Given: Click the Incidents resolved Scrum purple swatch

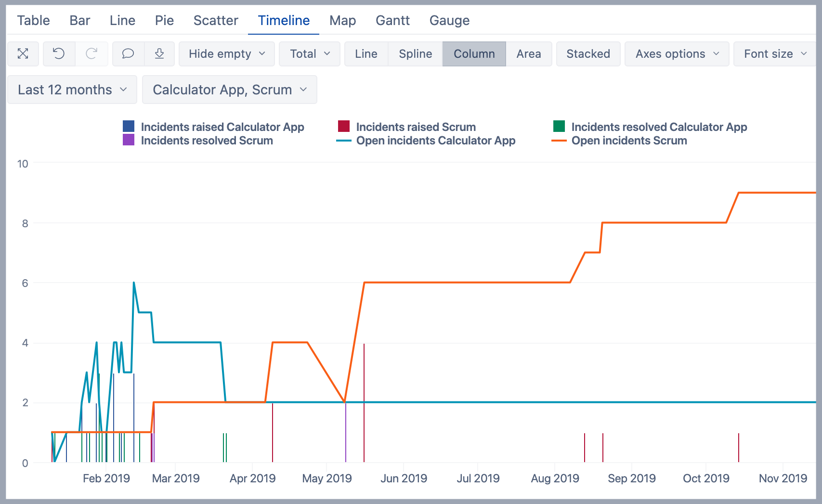Looking at the screenshot, I should pyautogui.click(x=129, y=140).
